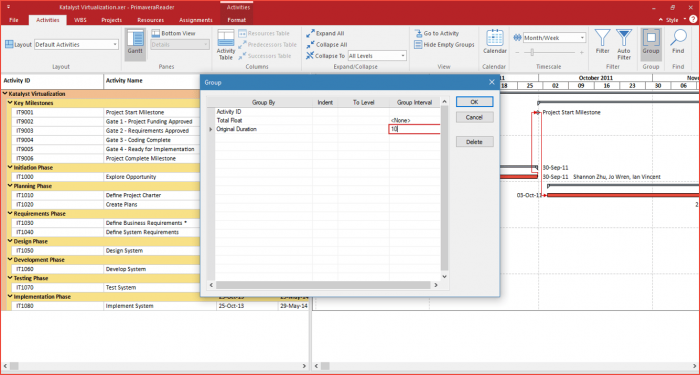Open the quick access toolbar dropdown
The image size is (700, 375).
tap(9, 7)
